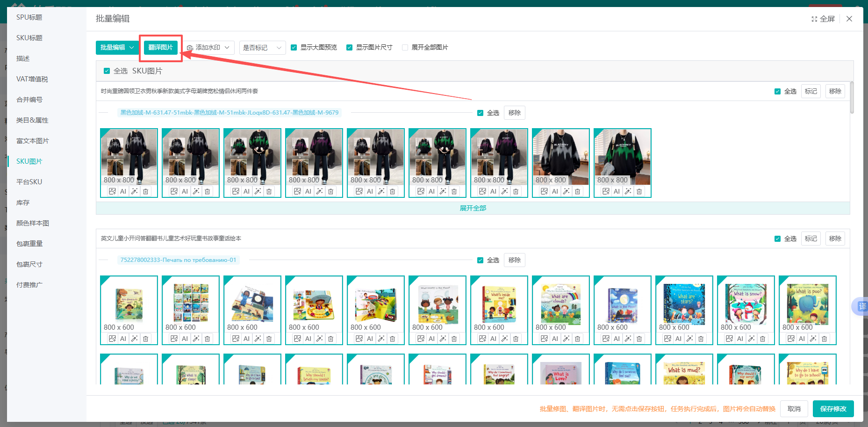
Task: Uncheck the 显示大图预览 checkbox
Action: tap(294, 47)
